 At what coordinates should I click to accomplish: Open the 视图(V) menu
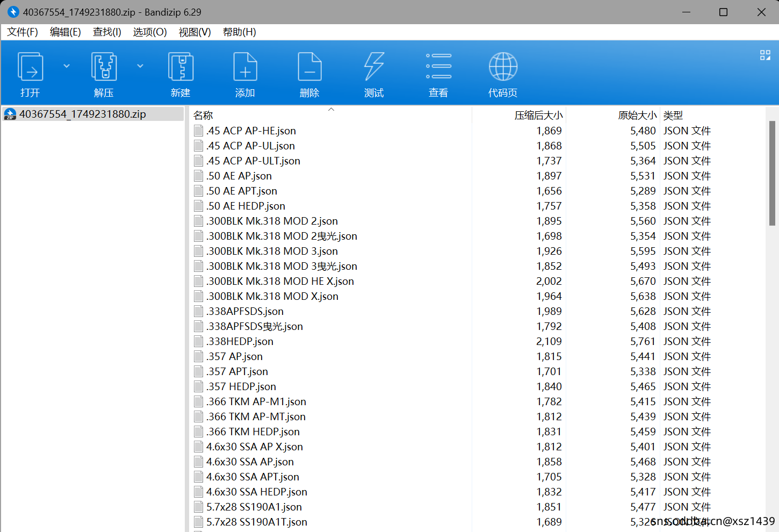194,32
